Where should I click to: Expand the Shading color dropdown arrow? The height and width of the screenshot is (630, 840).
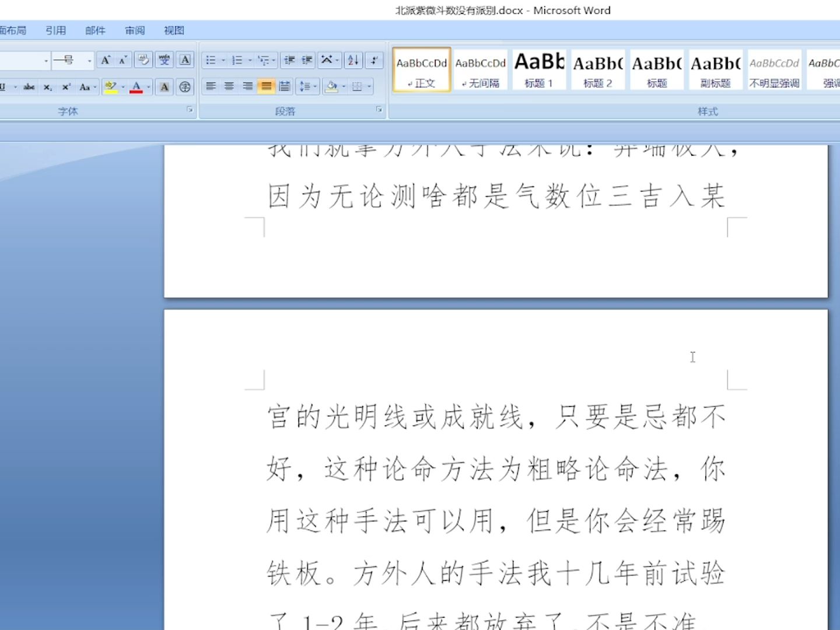click(x=344, y=87)
